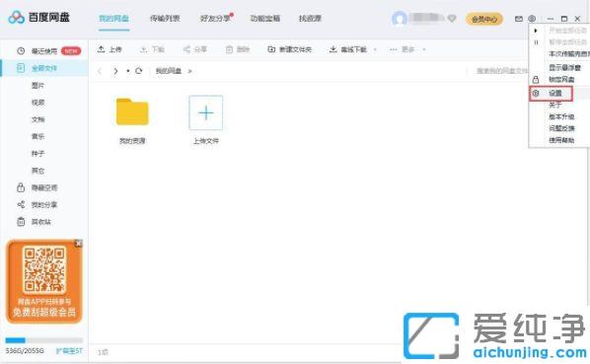
Task: Select 暂停全部任务 in the menu
Action: (x=567, y=41)
